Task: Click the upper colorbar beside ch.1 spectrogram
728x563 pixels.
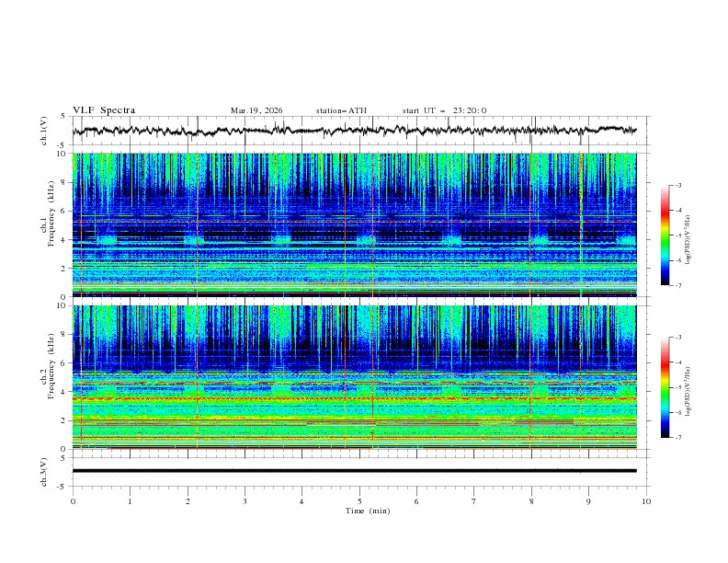Action: 665,235
